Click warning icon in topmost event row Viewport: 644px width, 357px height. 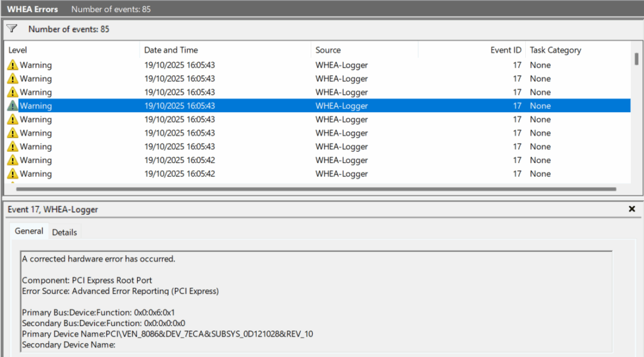[x=13, y=65]
